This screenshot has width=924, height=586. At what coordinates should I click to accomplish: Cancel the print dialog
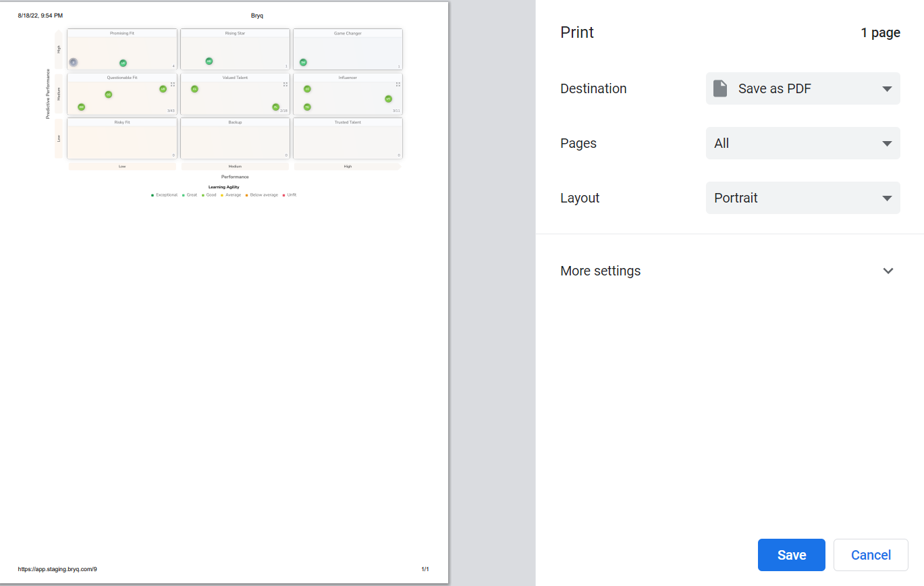coord(871,555)
